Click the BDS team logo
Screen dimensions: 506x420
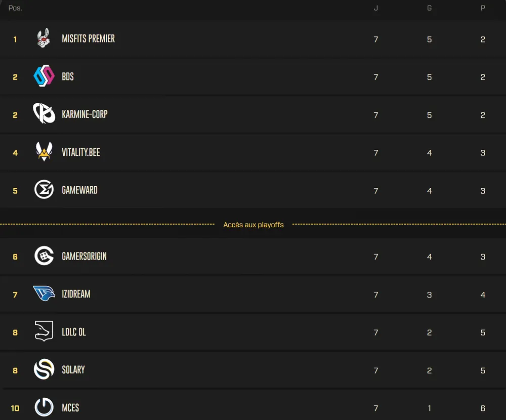tap(44, 76)
